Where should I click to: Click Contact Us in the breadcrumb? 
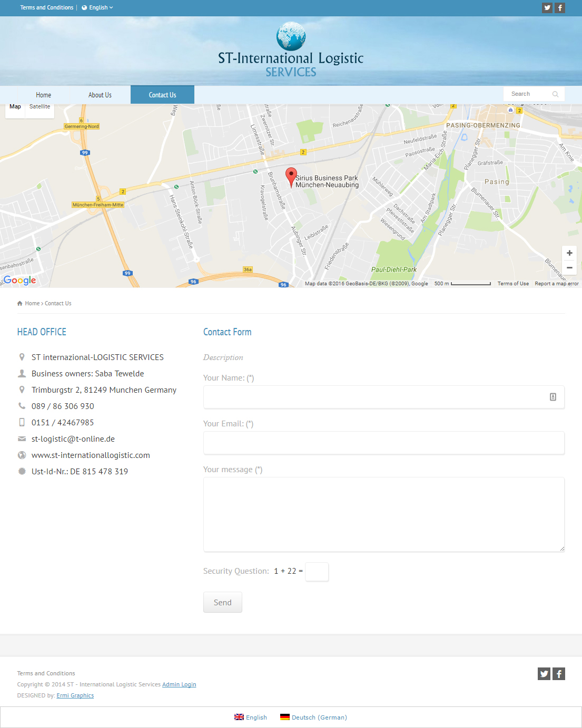58,303
